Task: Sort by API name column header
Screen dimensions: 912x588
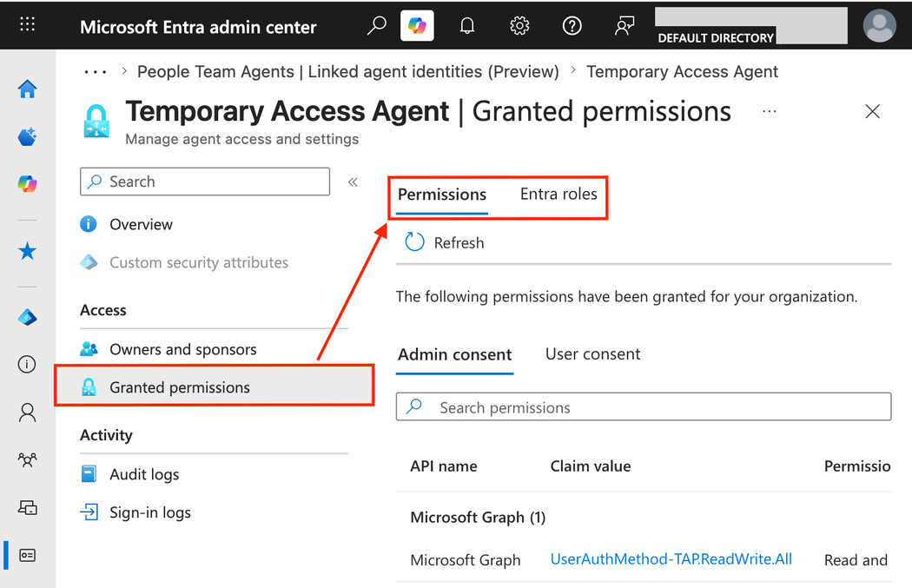Action: tap(443, 466)
